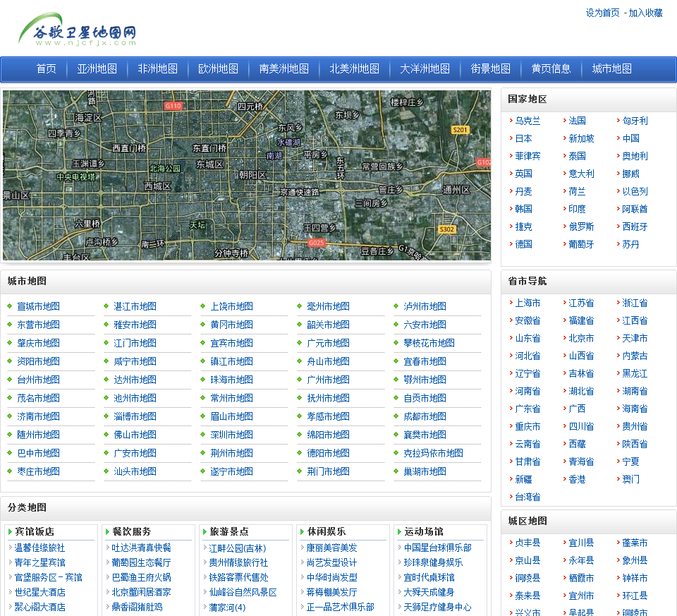Select 城市地图 in the blue navigation bar

611,69
